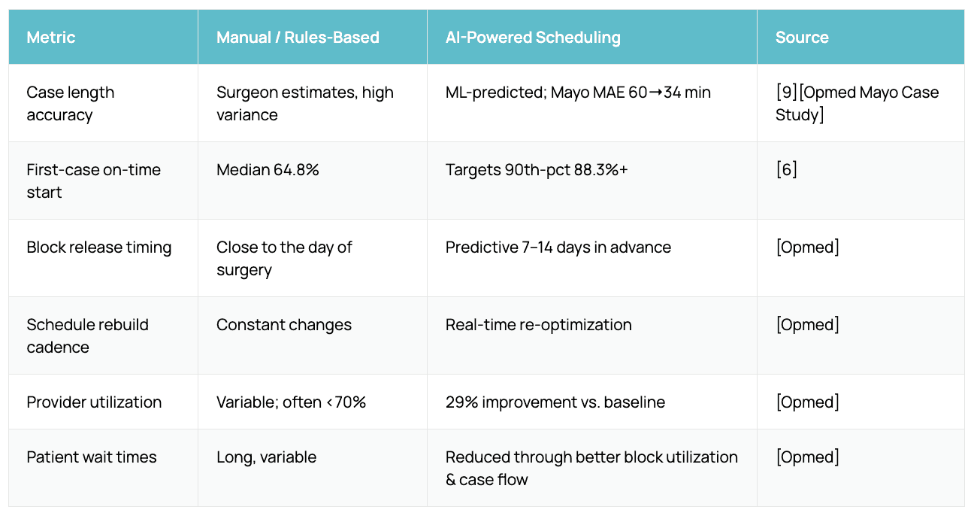
Task: Click the [Opmed] source for Block release timing
Action: click(807, 247)
